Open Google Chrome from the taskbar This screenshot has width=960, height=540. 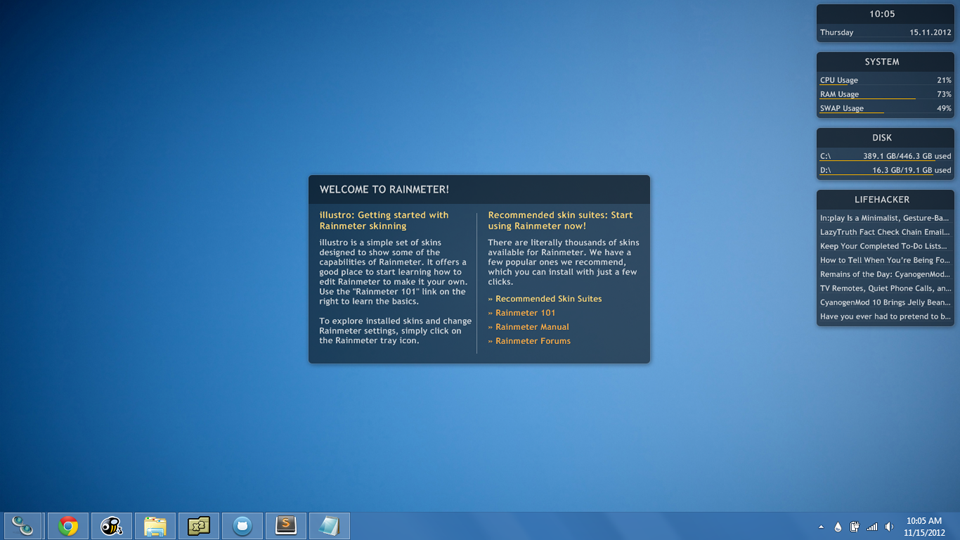68,526
